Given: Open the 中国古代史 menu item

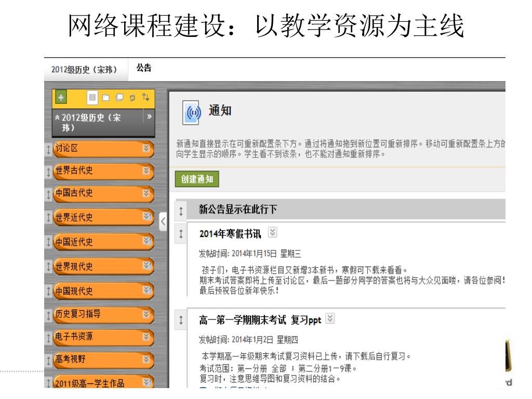Looking at the screenshot, I should [103, 194].
